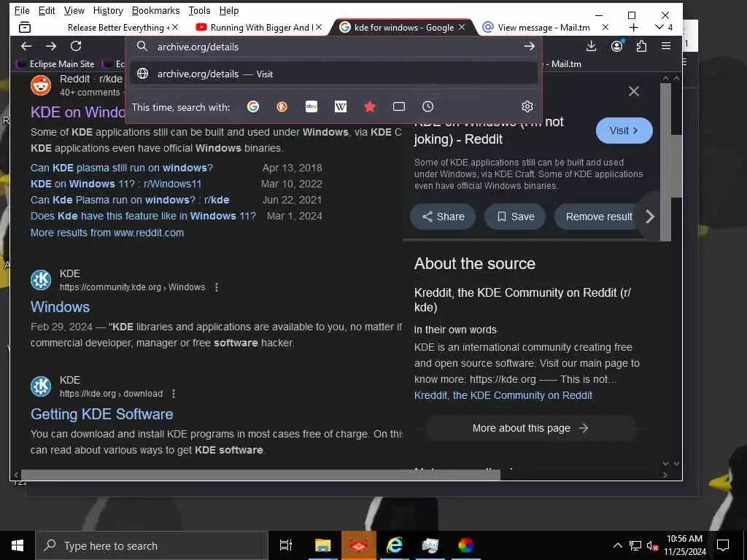The height and width of the screenshot is (560, 747).
Task: Click the Save button
Action: 516,217
